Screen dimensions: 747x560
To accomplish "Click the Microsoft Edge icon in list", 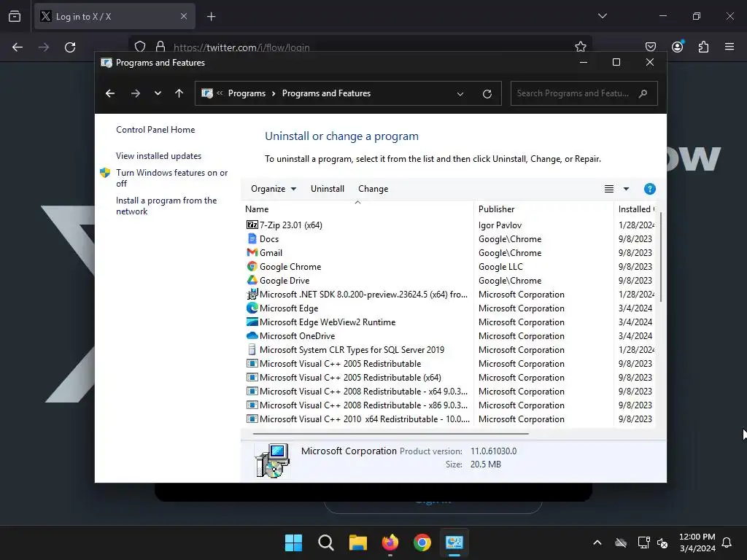I will 252,308.
